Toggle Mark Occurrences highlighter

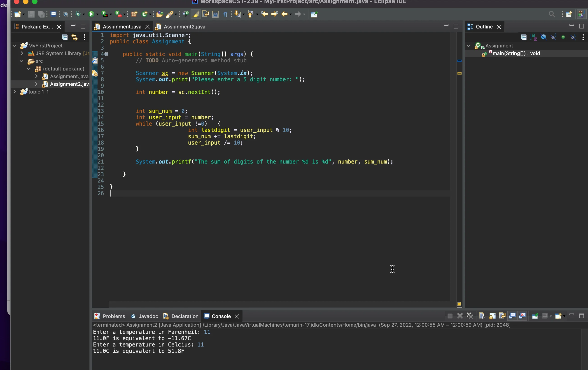click(195, 14)
